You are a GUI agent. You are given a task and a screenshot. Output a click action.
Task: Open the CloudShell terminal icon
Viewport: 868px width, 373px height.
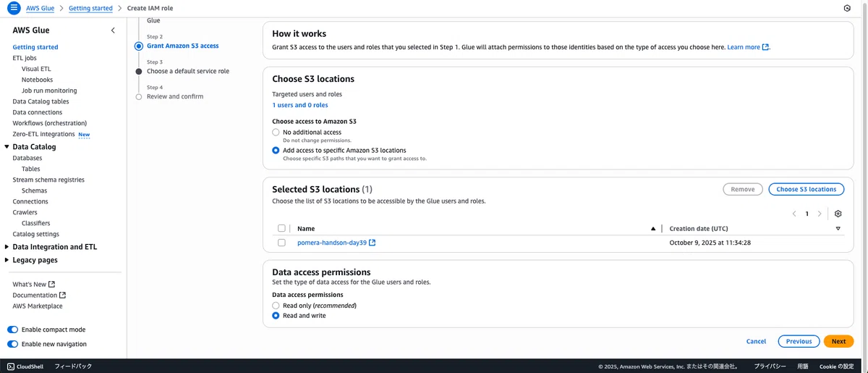[11, 366]
